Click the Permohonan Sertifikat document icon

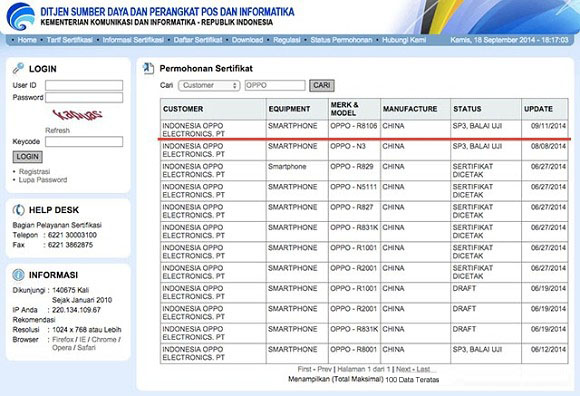coord(148,68)
